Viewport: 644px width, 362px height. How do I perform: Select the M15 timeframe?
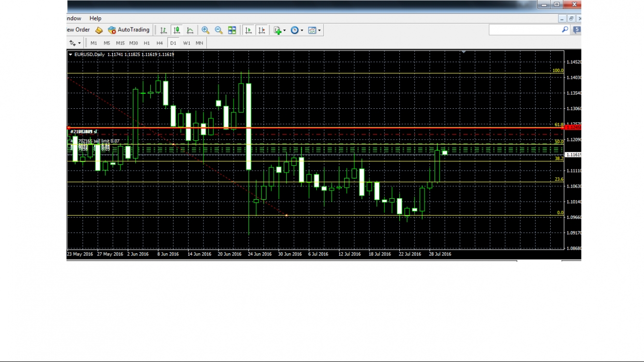[120, 43]
